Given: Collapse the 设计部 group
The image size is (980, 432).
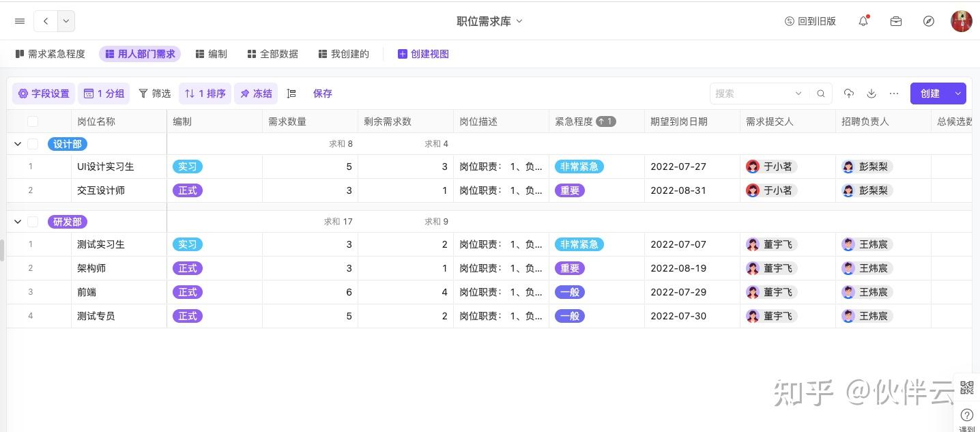Looking at the screenshot, I should [18, 144].
